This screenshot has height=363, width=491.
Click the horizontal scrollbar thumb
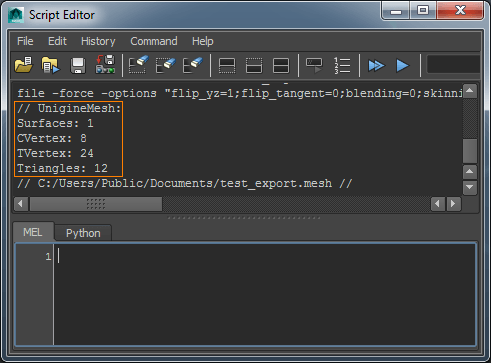tap(96, 204)
